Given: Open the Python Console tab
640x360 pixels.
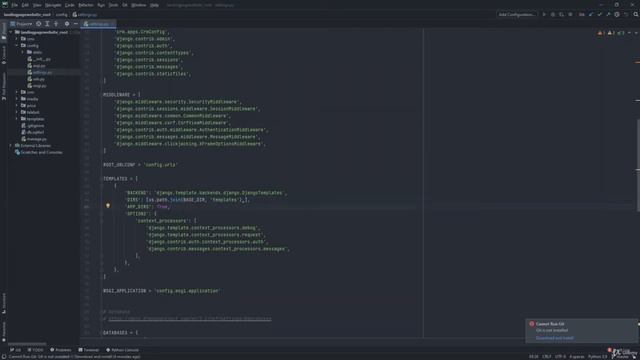Looking at the screenshot, I should [122, 350].
